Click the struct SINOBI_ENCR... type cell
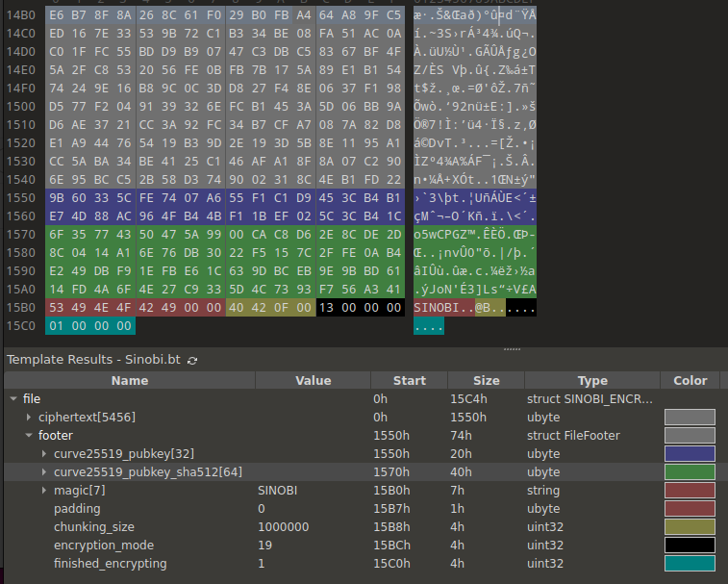Viewport: 728px width, 584px height. click(590, 398)
